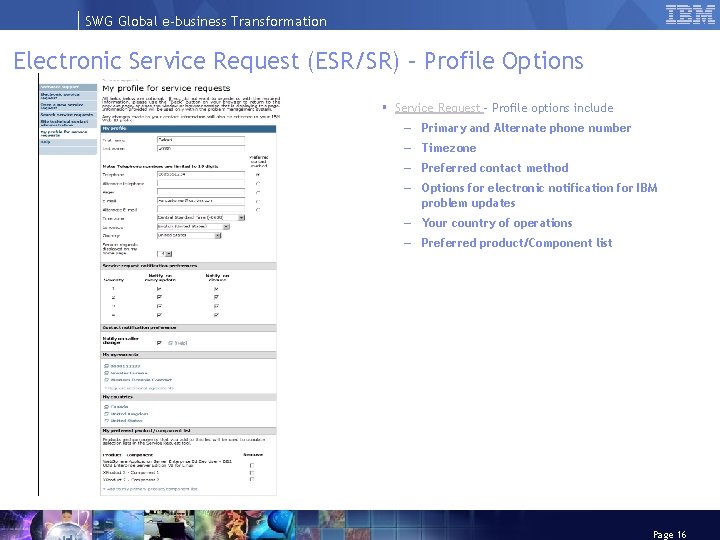720x540 pixels.
Task: Click 'Preferred contact method' bullet text
Action: [495, 168]
